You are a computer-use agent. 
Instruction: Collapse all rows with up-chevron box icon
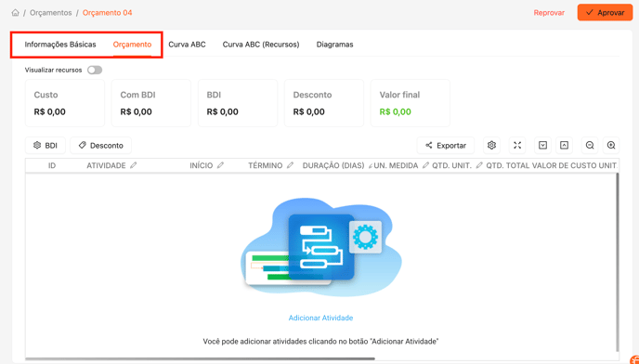[564, 146]
